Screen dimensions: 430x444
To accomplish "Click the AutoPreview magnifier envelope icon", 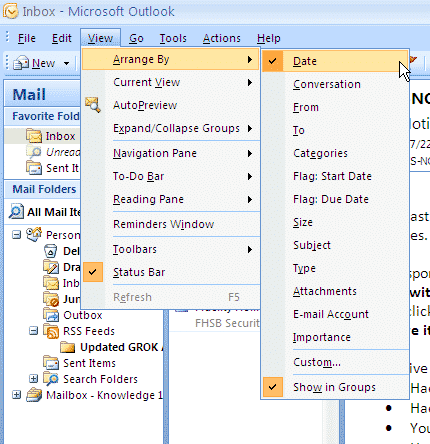I will tap(93, 105).
